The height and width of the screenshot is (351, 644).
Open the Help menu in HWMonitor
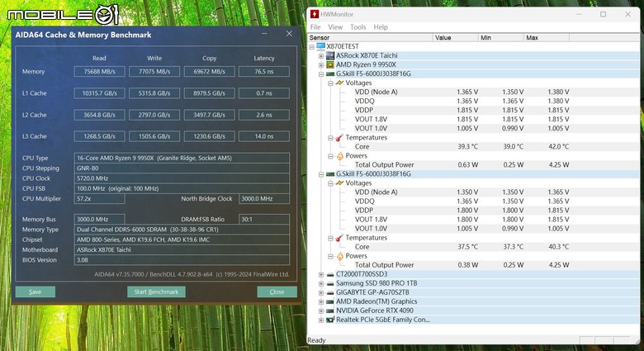(x=381, y=26)
